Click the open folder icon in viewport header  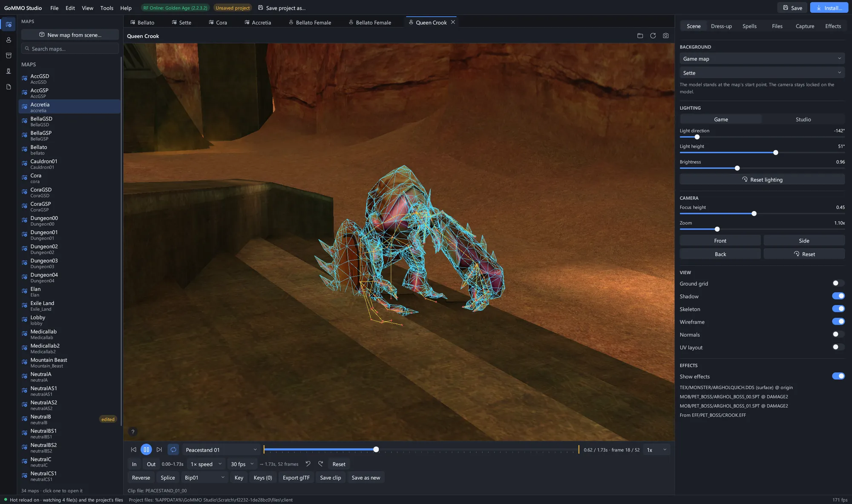[x=640, y=36]
